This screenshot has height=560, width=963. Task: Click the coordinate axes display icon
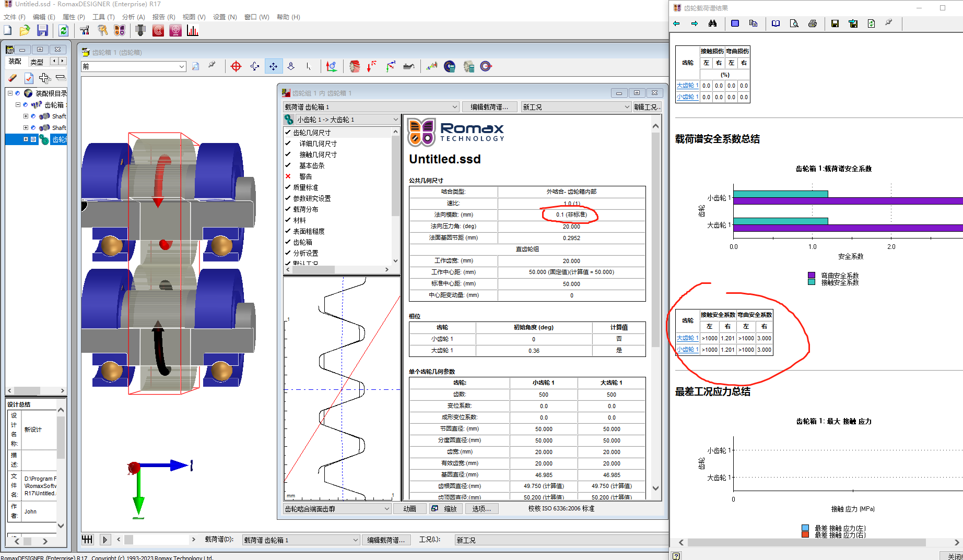[331, 66]
